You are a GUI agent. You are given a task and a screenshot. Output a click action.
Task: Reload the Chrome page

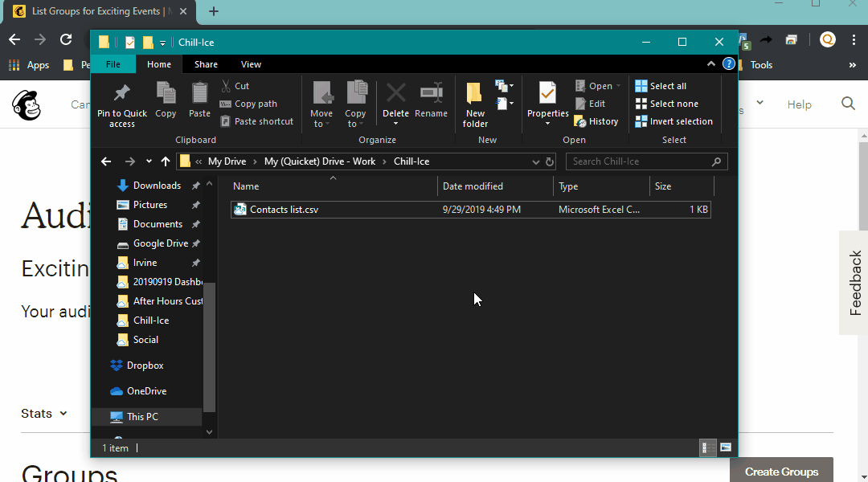tap(66, 40)
